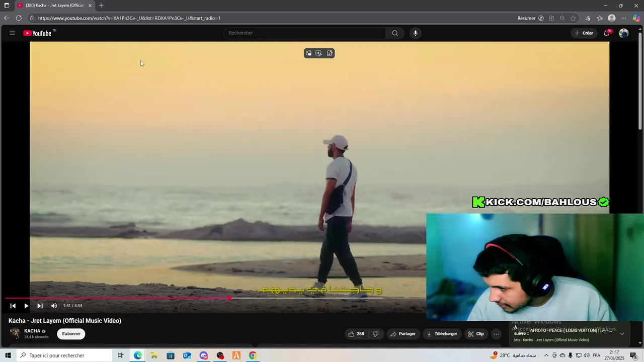Mute the video volume speaker
This screenshot has height=362, width=644.
point(54,306)
